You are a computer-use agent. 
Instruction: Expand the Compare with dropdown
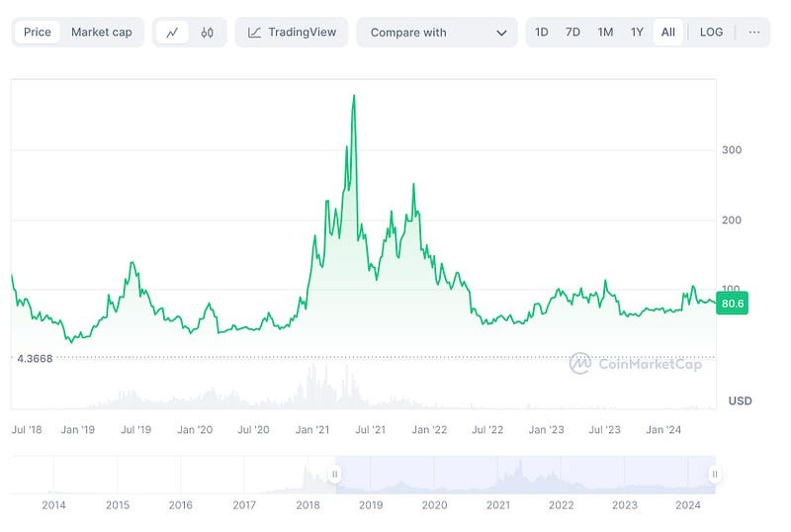(437, 33)
